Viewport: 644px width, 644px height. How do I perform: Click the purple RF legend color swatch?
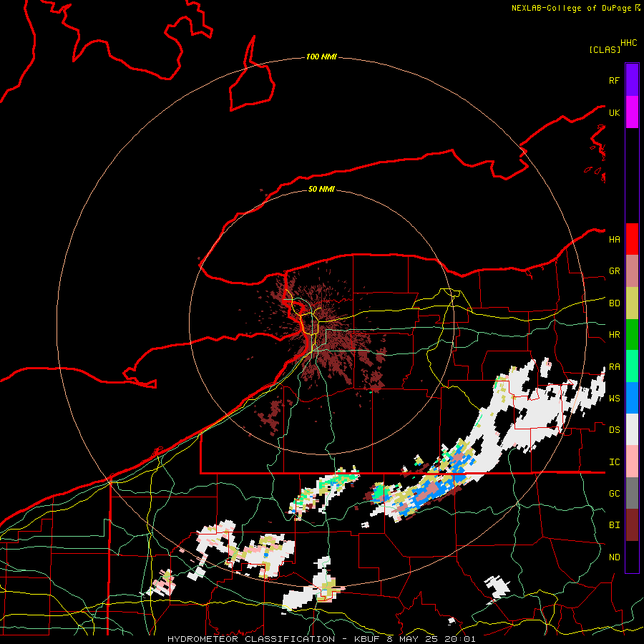pos(632,80)
